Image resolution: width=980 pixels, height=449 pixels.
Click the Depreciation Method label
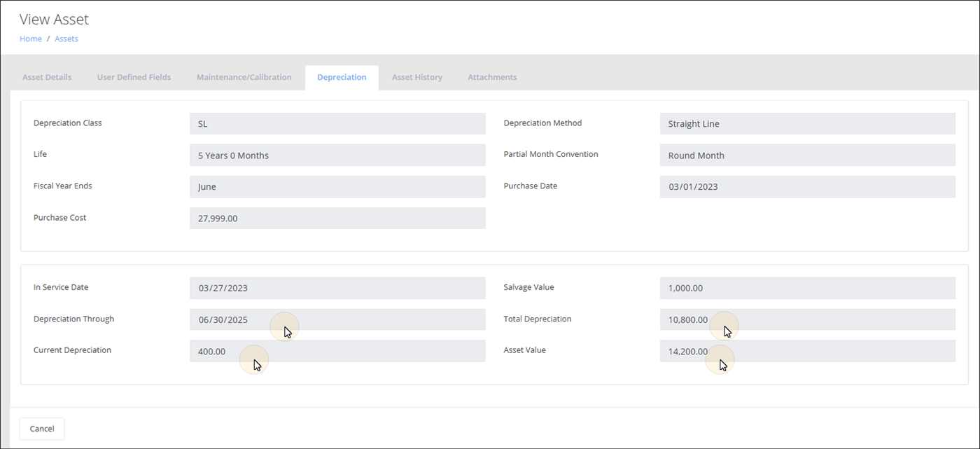[x=542, y=123]
